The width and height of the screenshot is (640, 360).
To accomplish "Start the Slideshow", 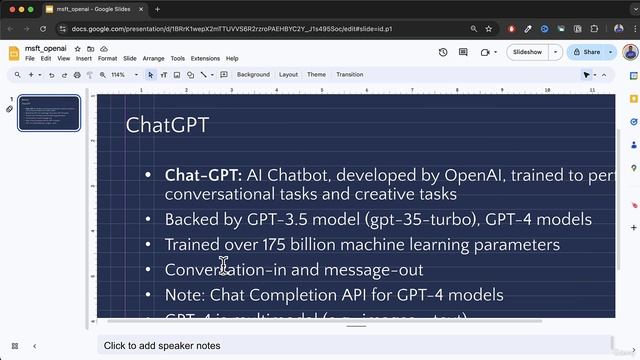I will pyautogui.click(x=527, y=52).
